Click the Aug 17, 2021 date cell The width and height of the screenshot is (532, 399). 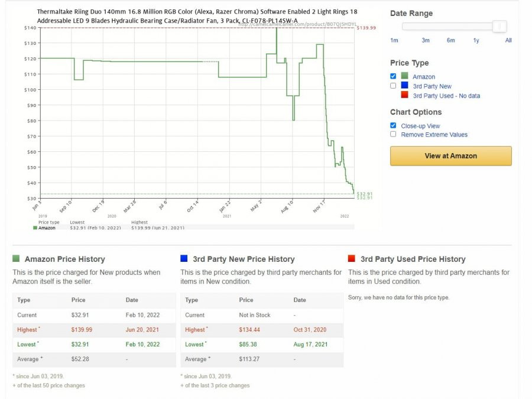click(x=310, y=344)
